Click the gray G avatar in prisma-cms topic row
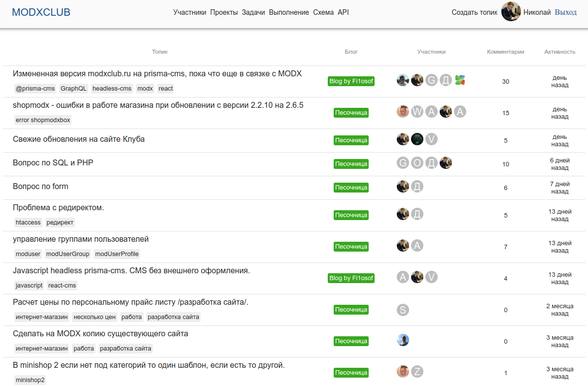 [431, 80]
